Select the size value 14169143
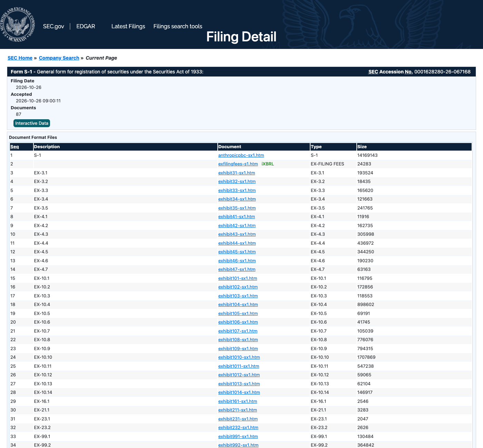Screen dimensions: 483x448 click(367, 155)
